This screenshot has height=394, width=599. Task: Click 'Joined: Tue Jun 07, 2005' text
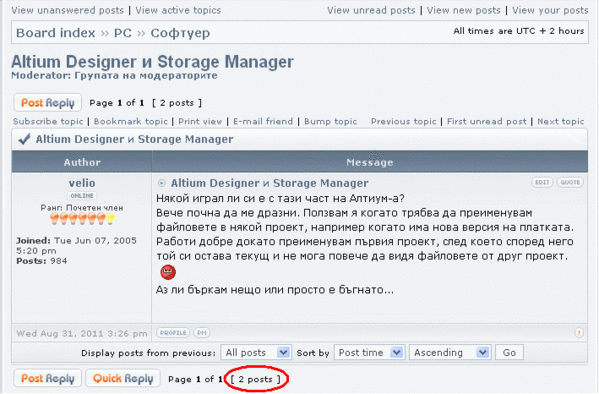[x=76, y=240]
